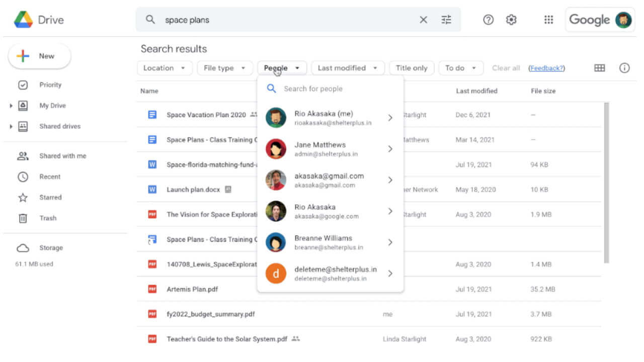
Task: Open the Help menu icon
Action: coord(488,19)
